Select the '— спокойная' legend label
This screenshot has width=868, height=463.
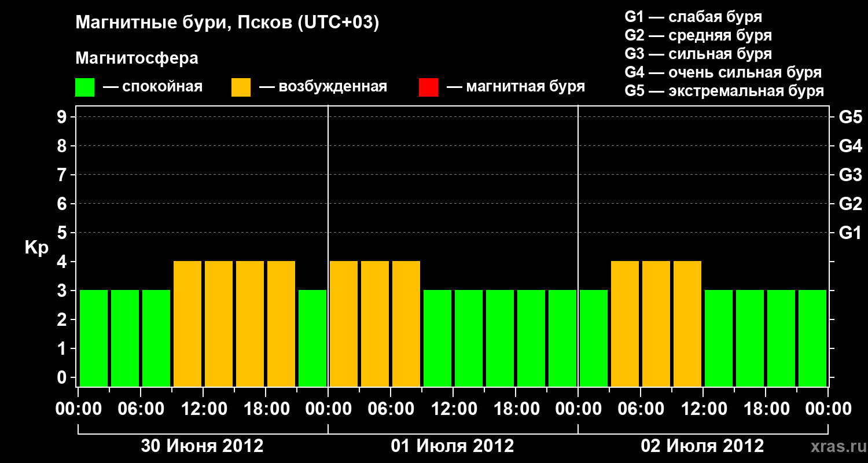(153, 87)
